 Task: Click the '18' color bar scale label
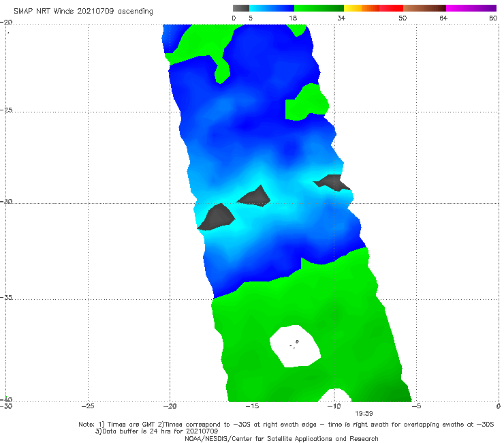click(293, 18)
